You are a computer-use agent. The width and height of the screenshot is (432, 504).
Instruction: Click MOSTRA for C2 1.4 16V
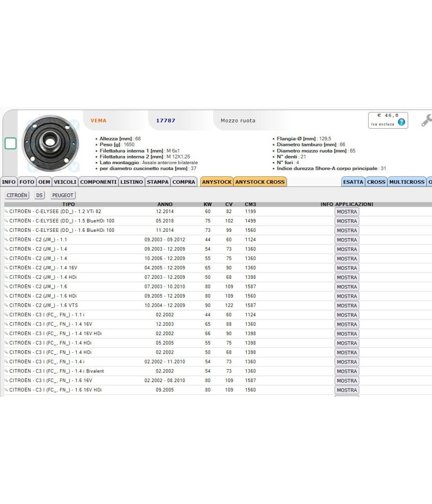point(347,268)
